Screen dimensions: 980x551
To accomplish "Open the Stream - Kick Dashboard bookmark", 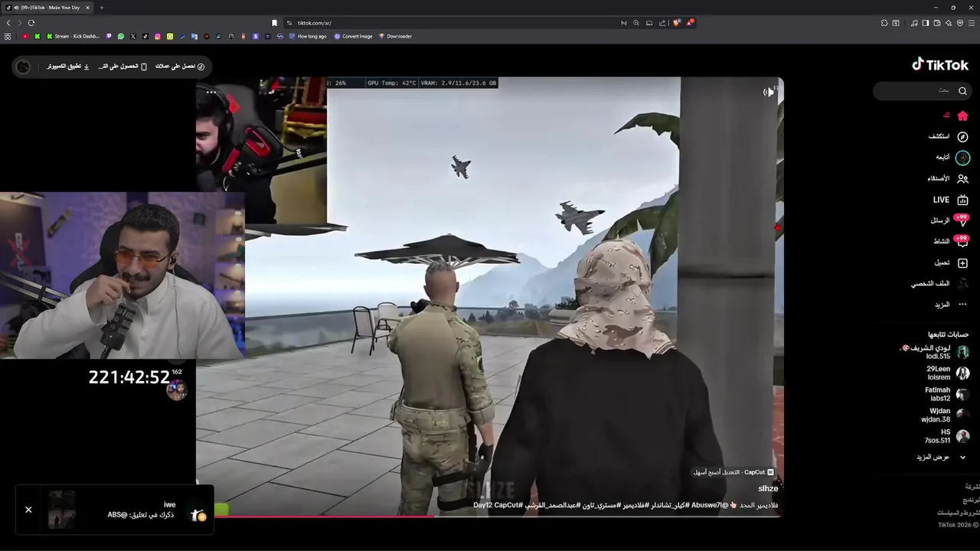I will pos(73,36).
